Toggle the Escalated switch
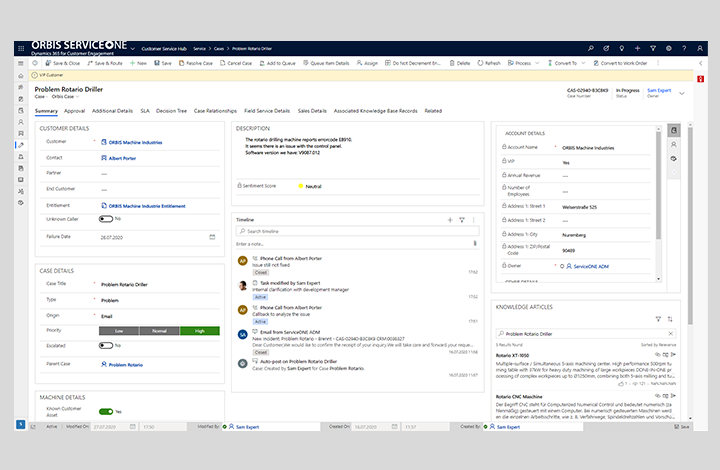The width and height of the screenshot is (720, 470). click(105, 345)
